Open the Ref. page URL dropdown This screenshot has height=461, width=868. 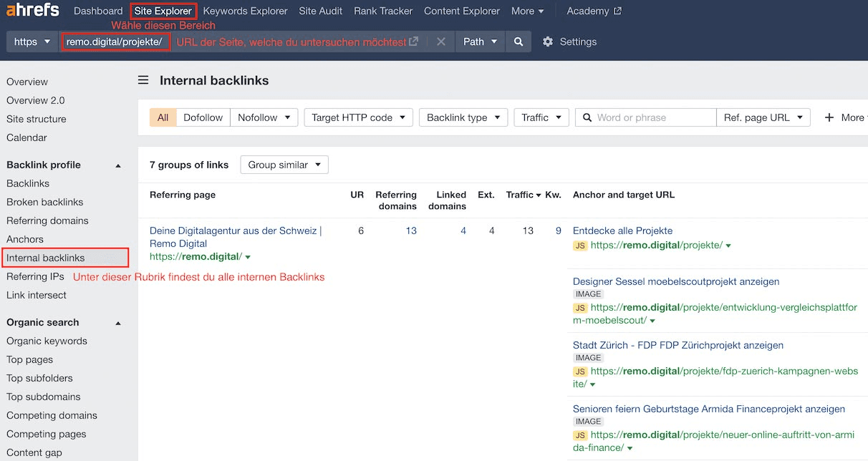click(763, 117)
